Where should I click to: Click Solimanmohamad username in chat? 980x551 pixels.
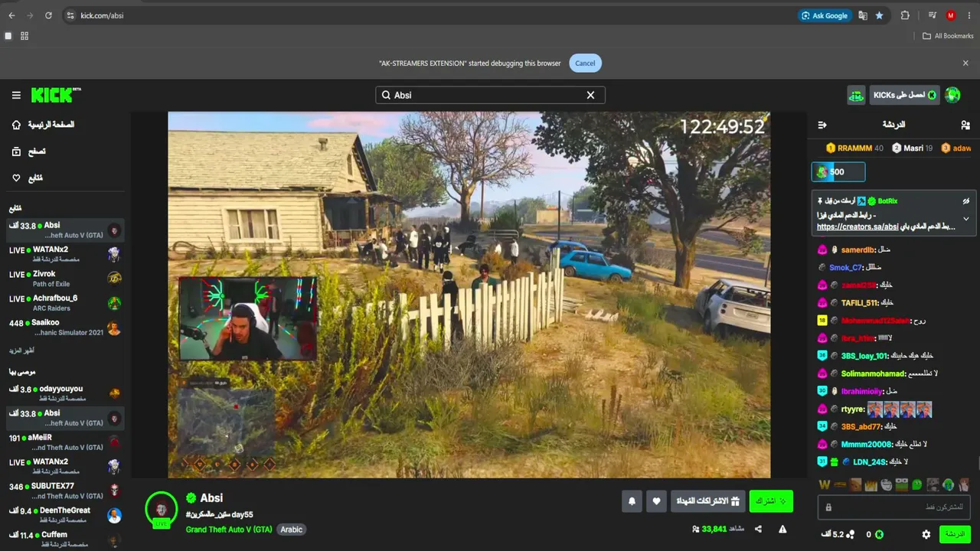click(x=873, y=373)
